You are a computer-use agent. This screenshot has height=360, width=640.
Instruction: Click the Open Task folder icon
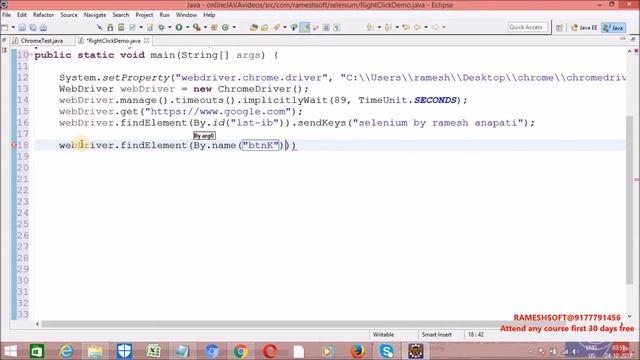[x=264, y=27]
